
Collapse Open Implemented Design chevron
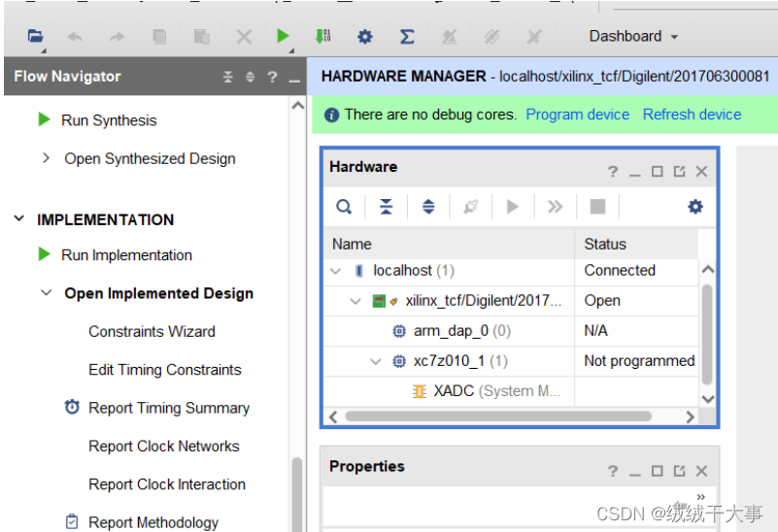tap(46, 292)
